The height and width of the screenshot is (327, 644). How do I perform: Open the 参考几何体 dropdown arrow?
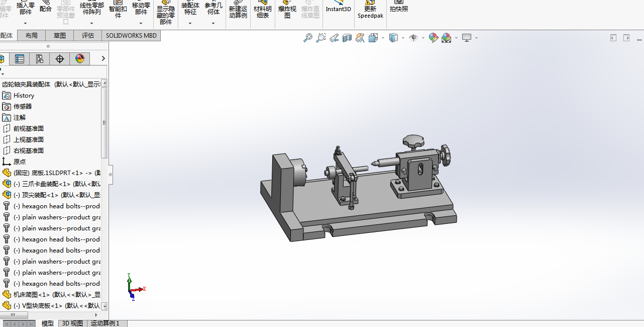pos(213,23)
